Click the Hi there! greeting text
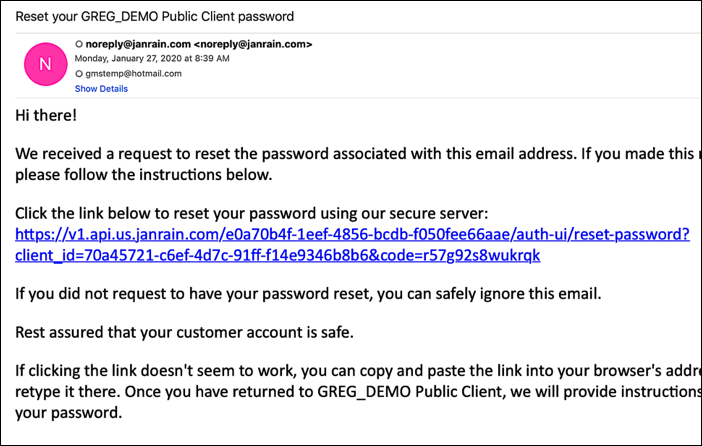Viewport: 702px width, 446px height. click(x=46, y=115)
